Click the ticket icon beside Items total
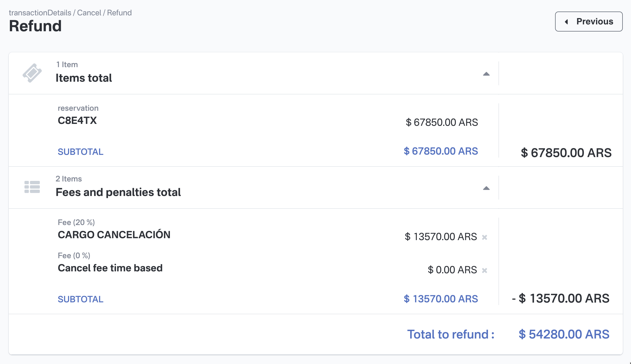The height and width of the screenshot is (364, 631). click(32, 73)
